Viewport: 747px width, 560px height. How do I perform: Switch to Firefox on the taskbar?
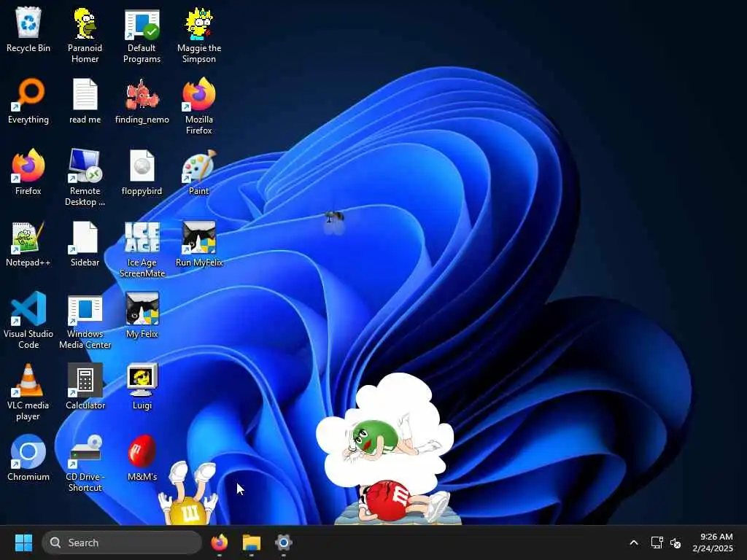click(x=219, y=542)
